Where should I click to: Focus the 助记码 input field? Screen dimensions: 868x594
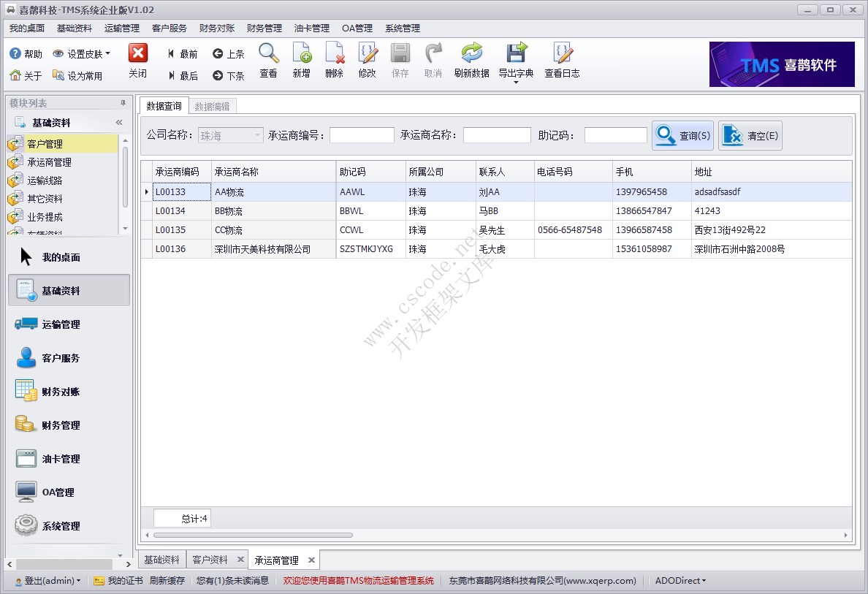616,135
